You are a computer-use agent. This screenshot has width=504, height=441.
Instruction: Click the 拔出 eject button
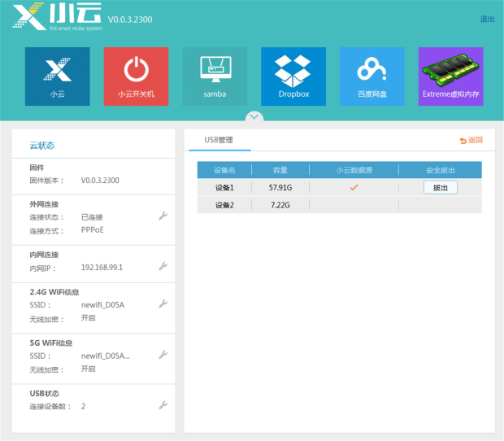click(441, 187)
